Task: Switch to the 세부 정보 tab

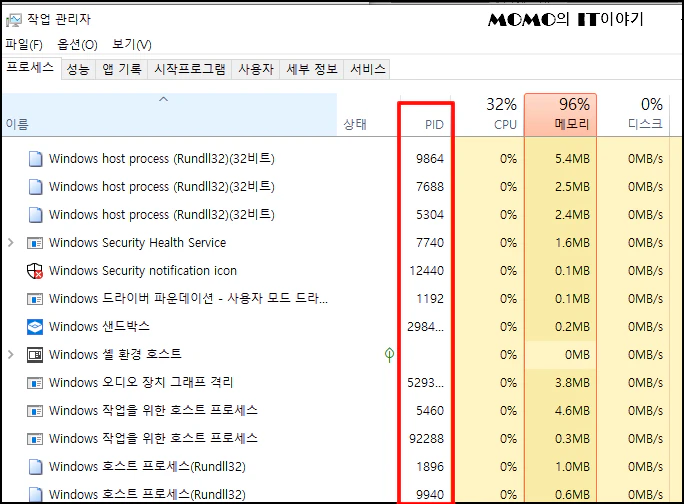Action: (312, 69)
